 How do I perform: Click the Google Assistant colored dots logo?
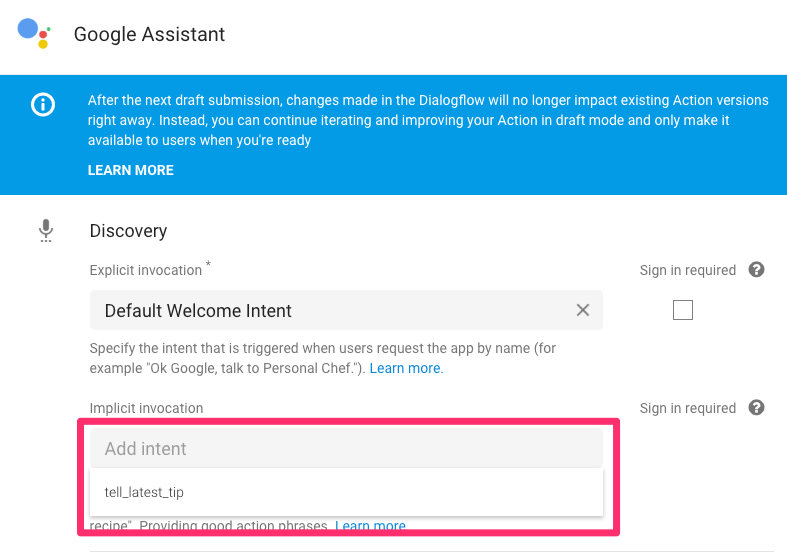pos(36,32)
